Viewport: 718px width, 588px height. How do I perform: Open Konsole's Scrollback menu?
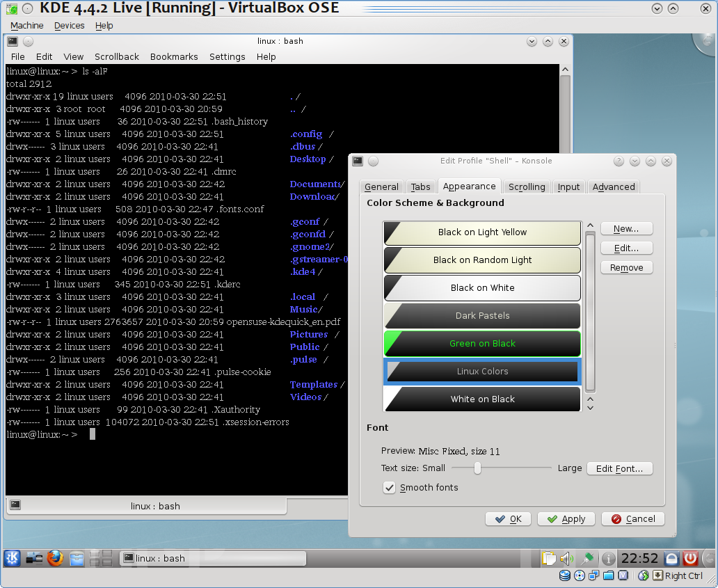117,57
